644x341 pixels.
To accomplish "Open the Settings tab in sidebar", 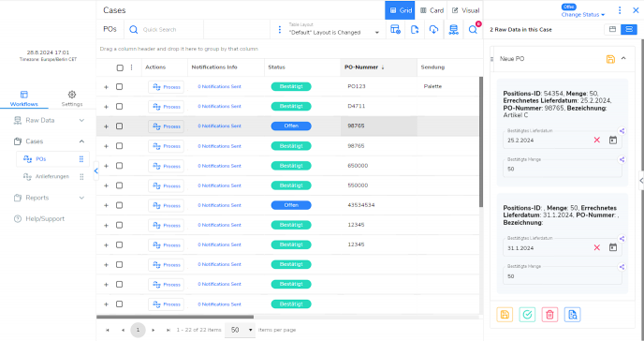I will [72, 98].
